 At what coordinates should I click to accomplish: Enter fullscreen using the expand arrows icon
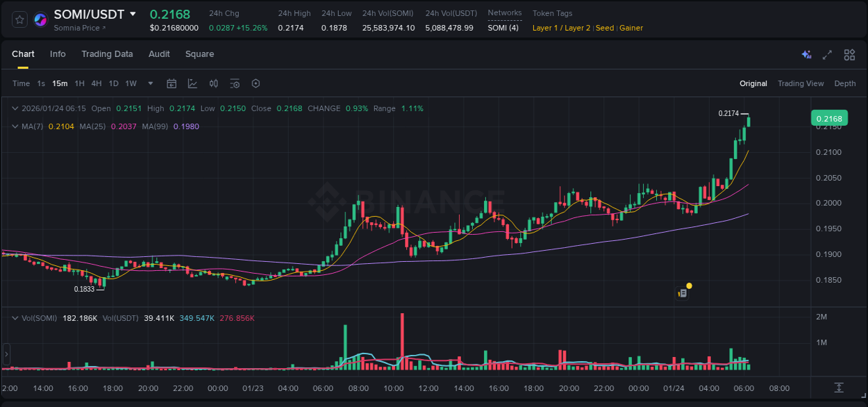tap(827, 54)
